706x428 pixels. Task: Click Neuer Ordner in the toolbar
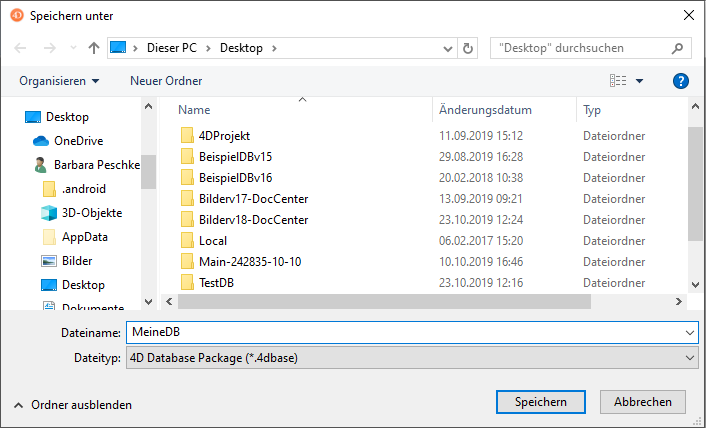[166, 81]
